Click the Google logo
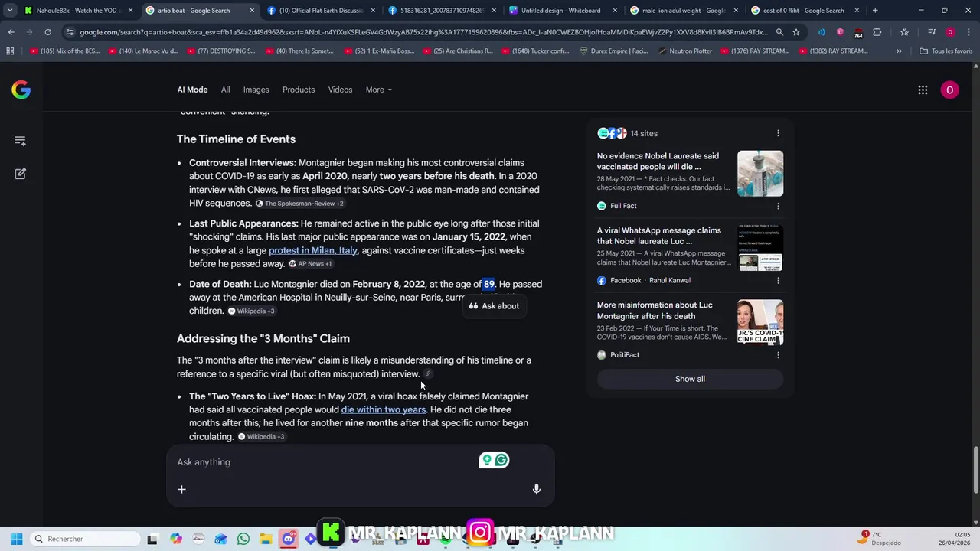 (x=21, y=90)
